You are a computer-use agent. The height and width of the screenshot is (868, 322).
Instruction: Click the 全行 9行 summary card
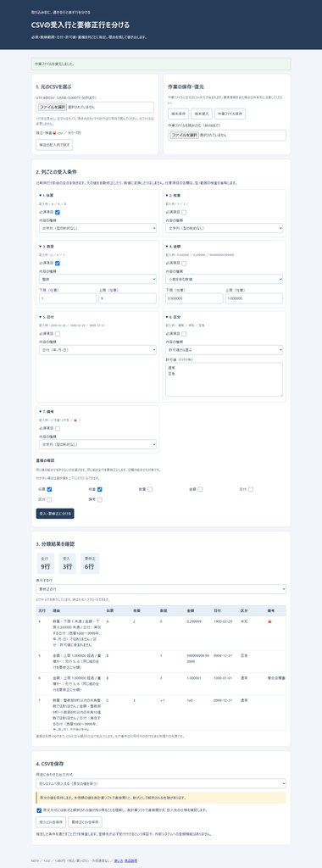point(46,564)
